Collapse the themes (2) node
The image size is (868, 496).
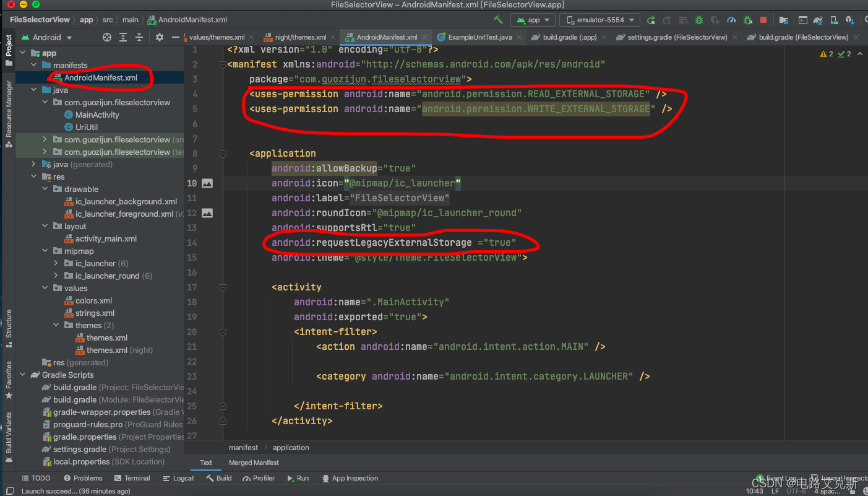(56, 325)
